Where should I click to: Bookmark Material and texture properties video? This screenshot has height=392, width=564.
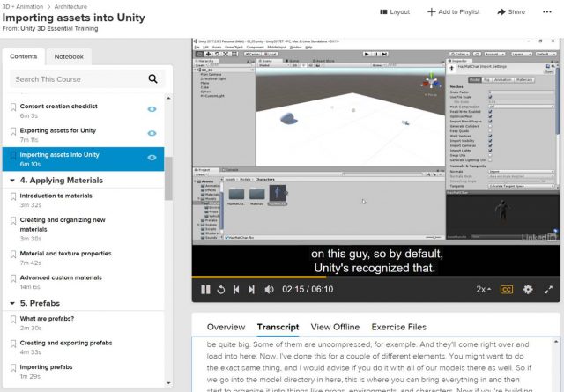coord(13,255)
